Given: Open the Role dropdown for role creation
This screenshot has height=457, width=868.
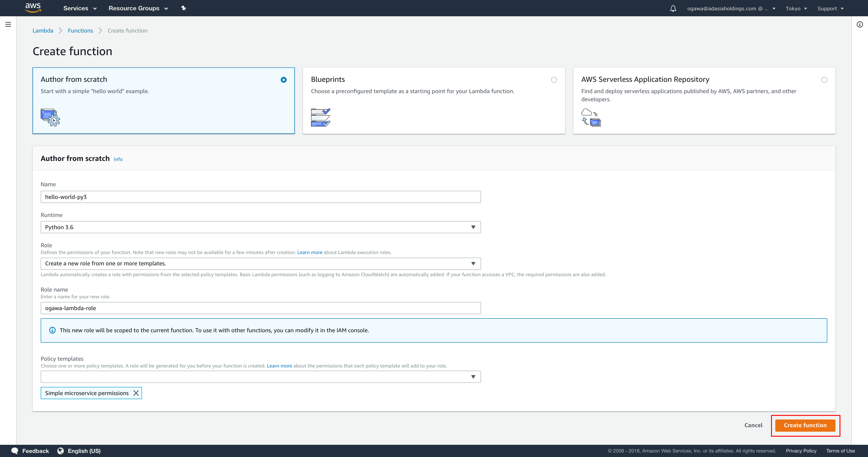Looking at the screenshot, I should coord(260,264).
